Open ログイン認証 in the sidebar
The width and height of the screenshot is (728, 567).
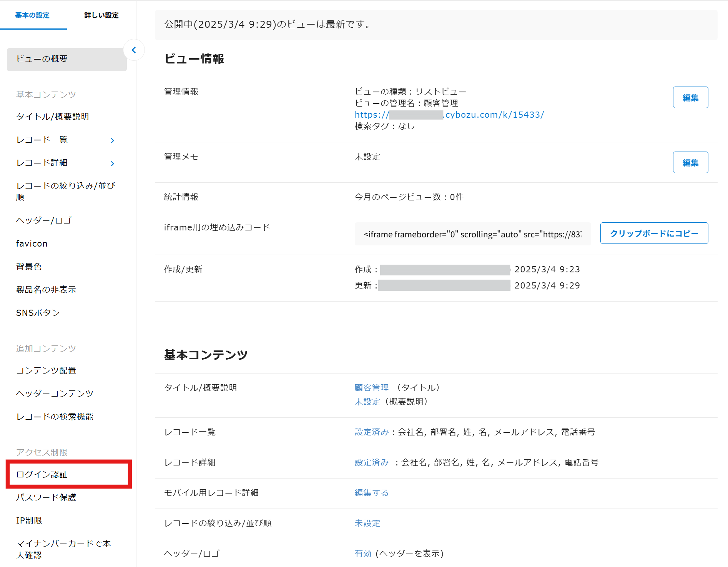coord(42,474)
